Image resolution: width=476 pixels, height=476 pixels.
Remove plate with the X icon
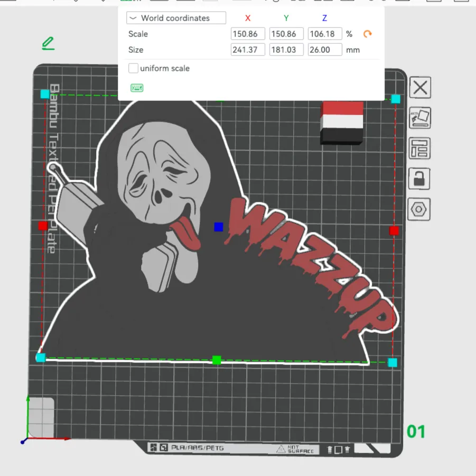pos(420,88)
